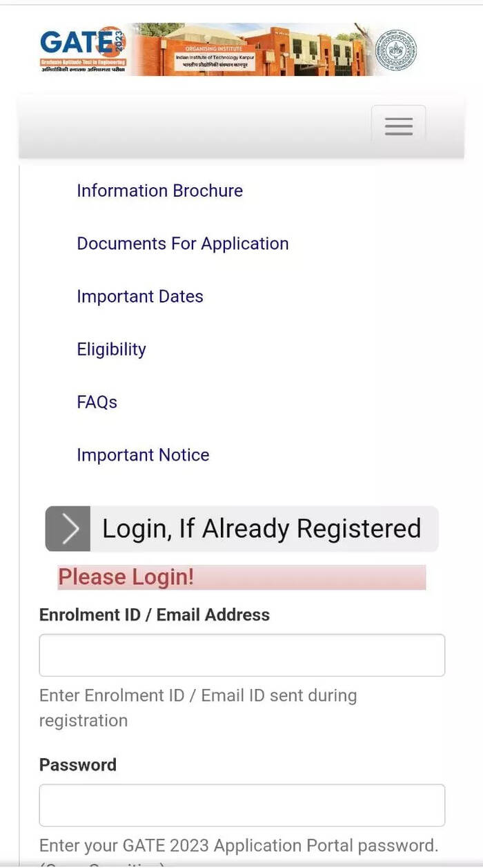Open the FAQs section
Screen dimensions: 483x868
coord(97,402)
